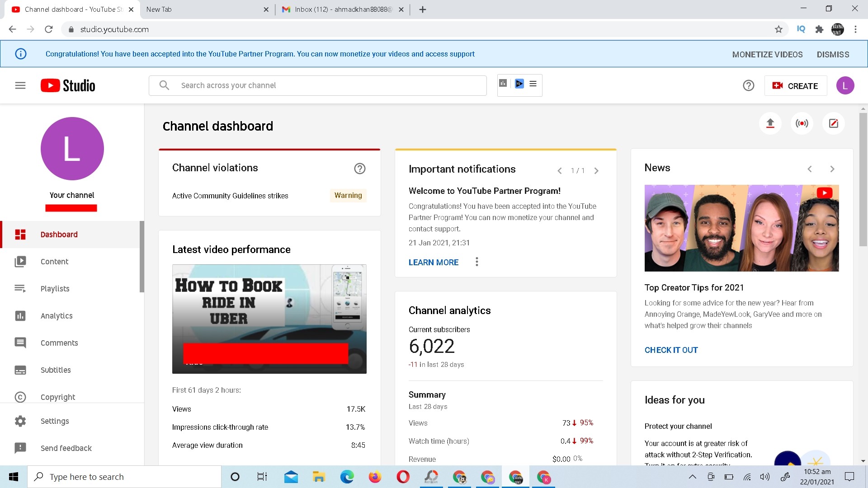Open the volume control in tray
868x488 pixels.
[x=765, y=477]
